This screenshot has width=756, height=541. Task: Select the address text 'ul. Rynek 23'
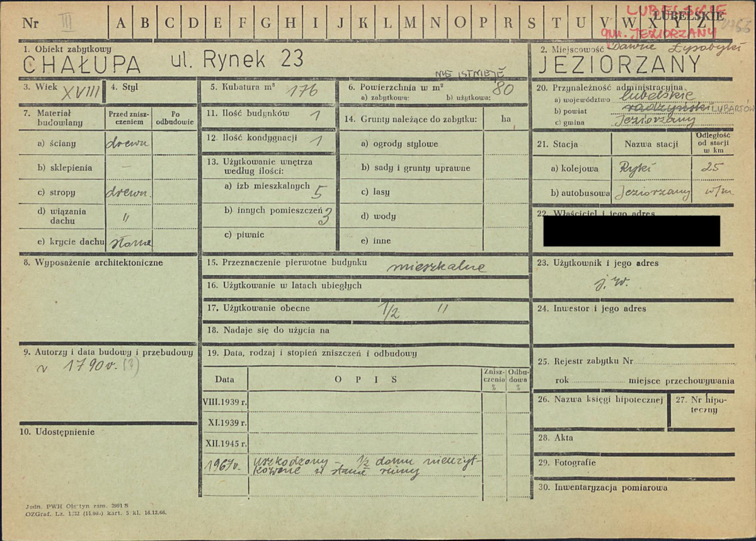tap(238, 59)
